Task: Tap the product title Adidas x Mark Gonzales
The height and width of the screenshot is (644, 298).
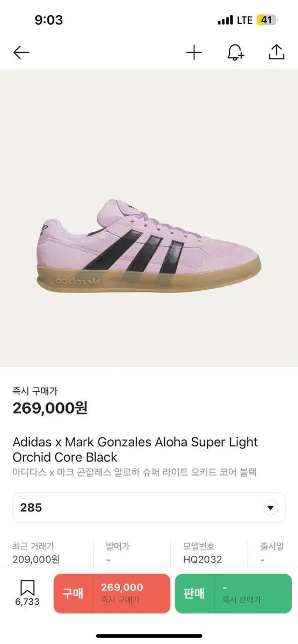Action: coord(135,450)
